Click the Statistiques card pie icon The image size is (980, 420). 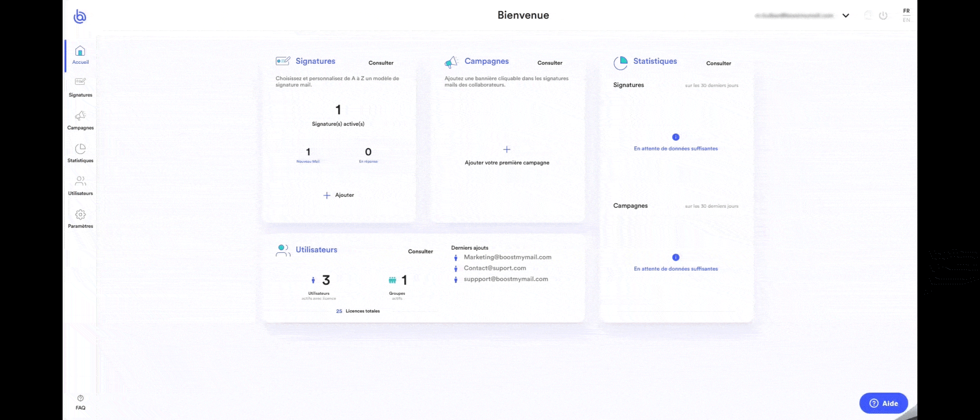click(x=620, y=63)
